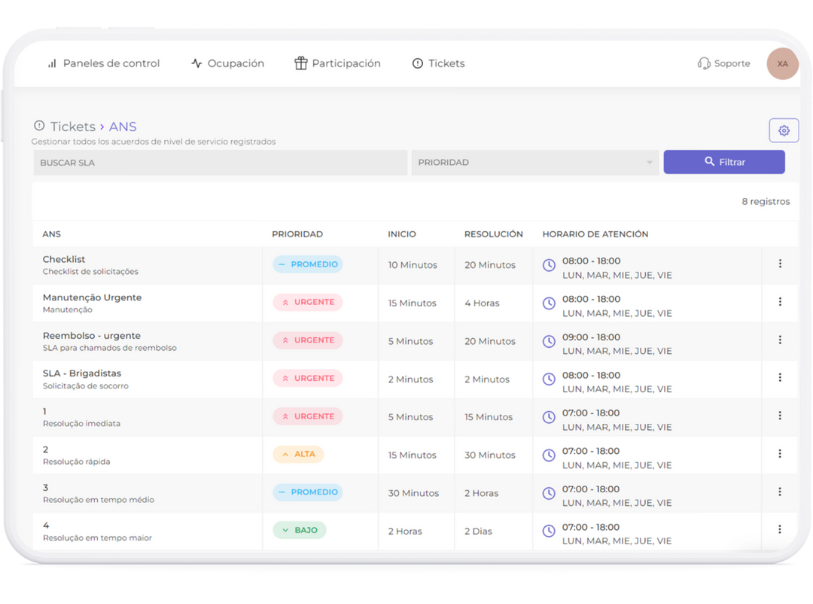
Task: Click the ANS breadcrumb link
Action: point(122,126)
